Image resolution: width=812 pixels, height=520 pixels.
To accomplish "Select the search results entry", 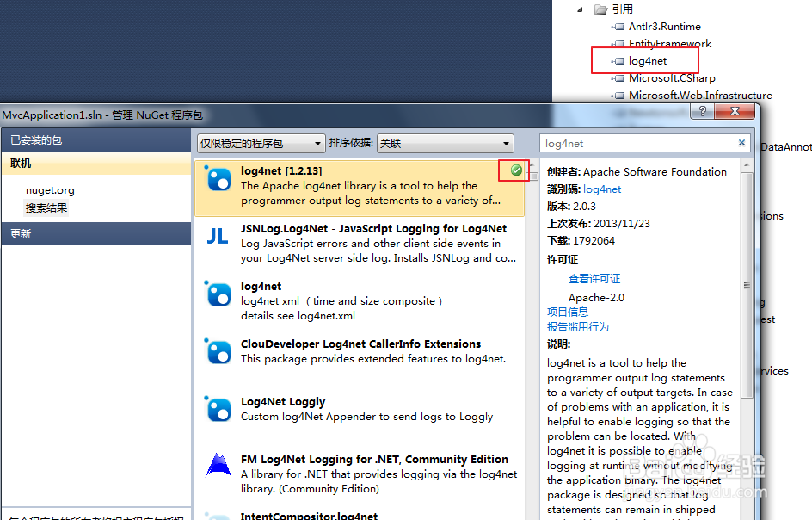I will pos(46,207).
